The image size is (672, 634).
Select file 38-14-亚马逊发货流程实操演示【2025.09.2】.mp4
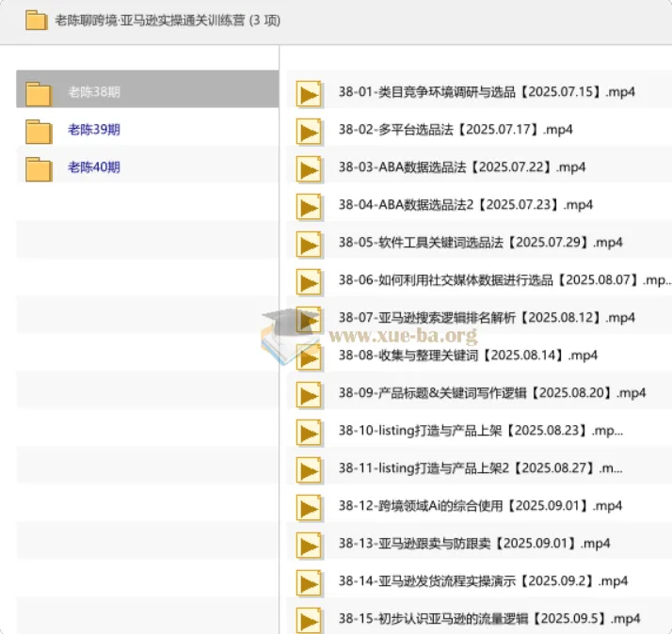click(x=484, y=581)
